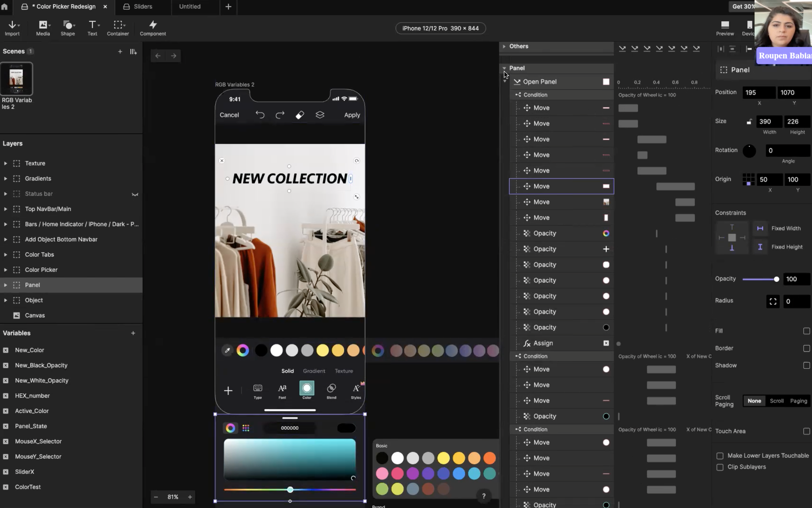The width and height of the screenshot is (812, 508).
Task: Select the Shape tool
Action: pyautogui.click(x=67, y=28)
